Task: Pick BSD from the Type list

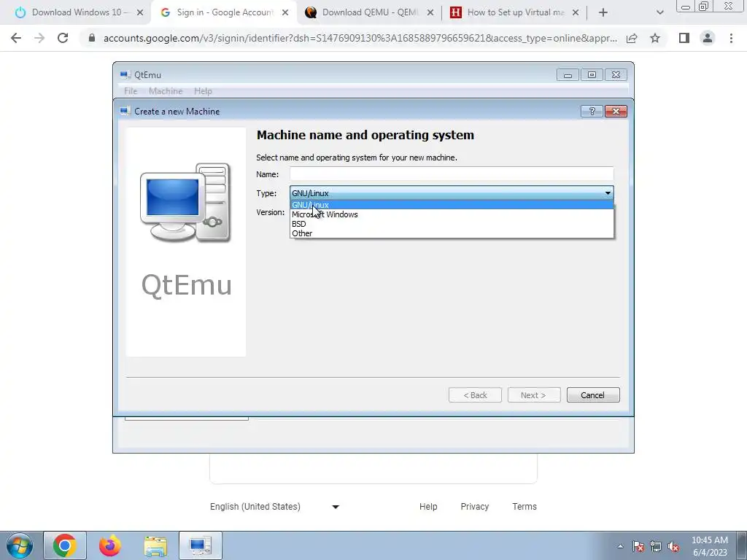Action: tap(452, 224)
